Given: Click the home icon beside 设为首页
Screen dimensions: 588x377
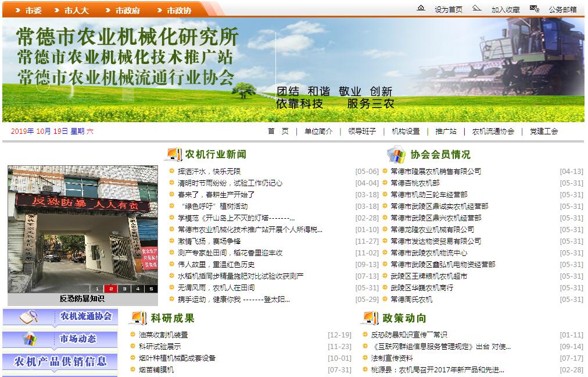Looking at the screenshot, I should 421,8.
